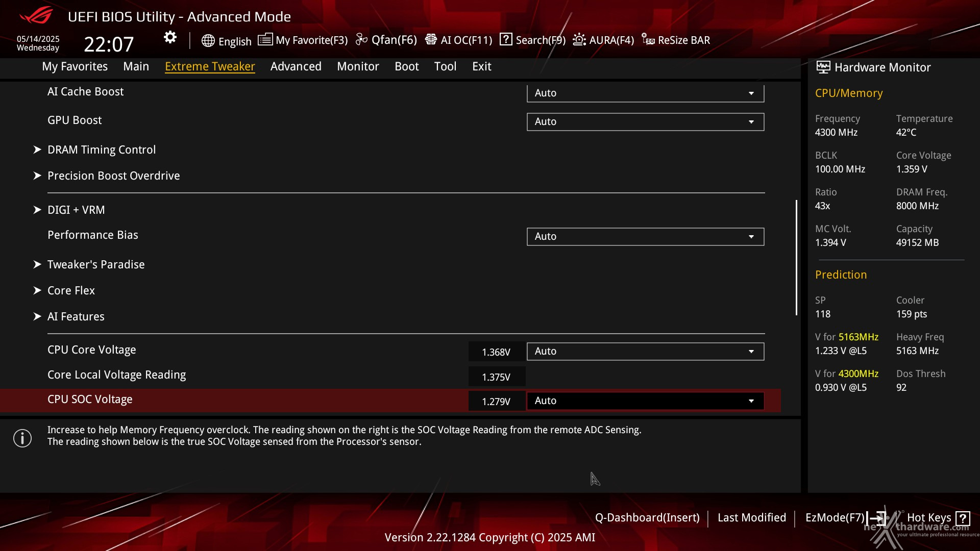Click the Hot Keys question mark icon

[x=963, y=518]
